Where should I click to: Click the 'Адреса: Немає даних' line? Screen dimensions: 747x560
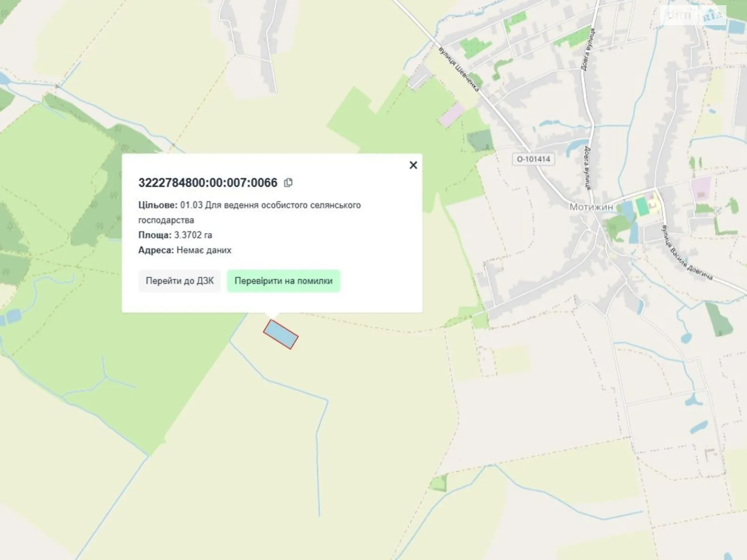click(x=184, y=250)
